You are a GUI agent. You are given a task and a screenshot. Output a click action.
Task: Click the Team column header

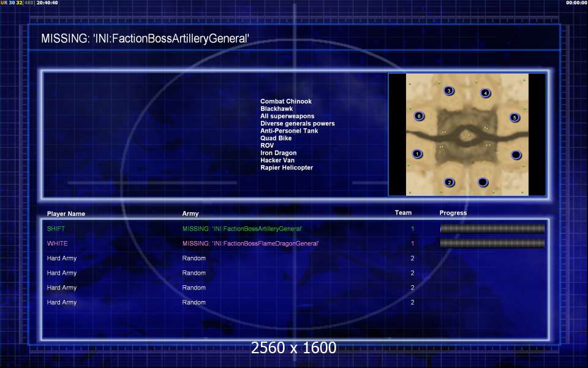pyautogui.click(x=403, y=213)
